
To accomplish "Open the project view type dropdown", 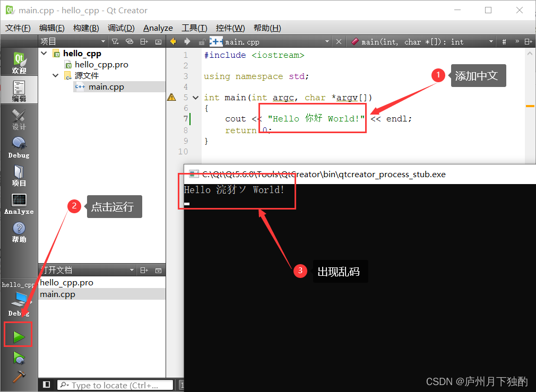I will [103, 42].
